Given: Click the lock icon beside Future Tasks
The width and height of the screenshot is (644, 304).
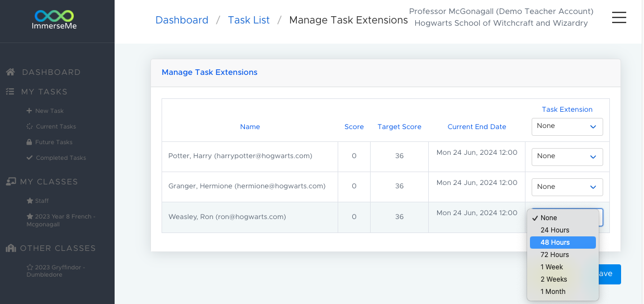Looking at the screenshot, I should coord(29,142).
